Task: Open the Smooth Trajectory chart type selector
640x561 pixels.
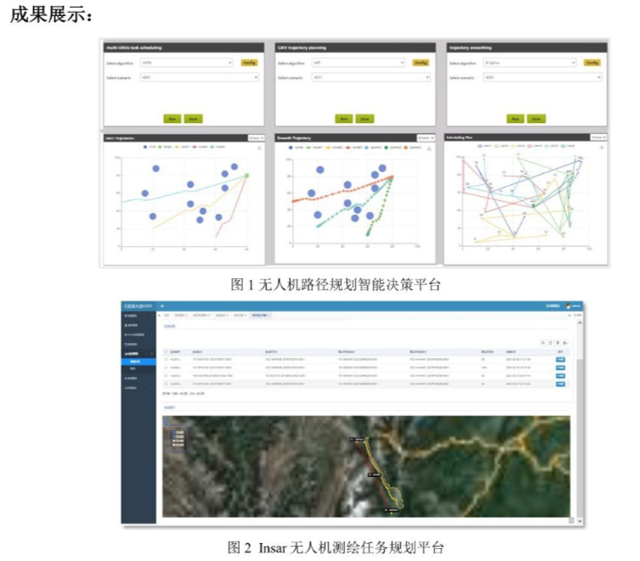Action: (x=426, y=136)
